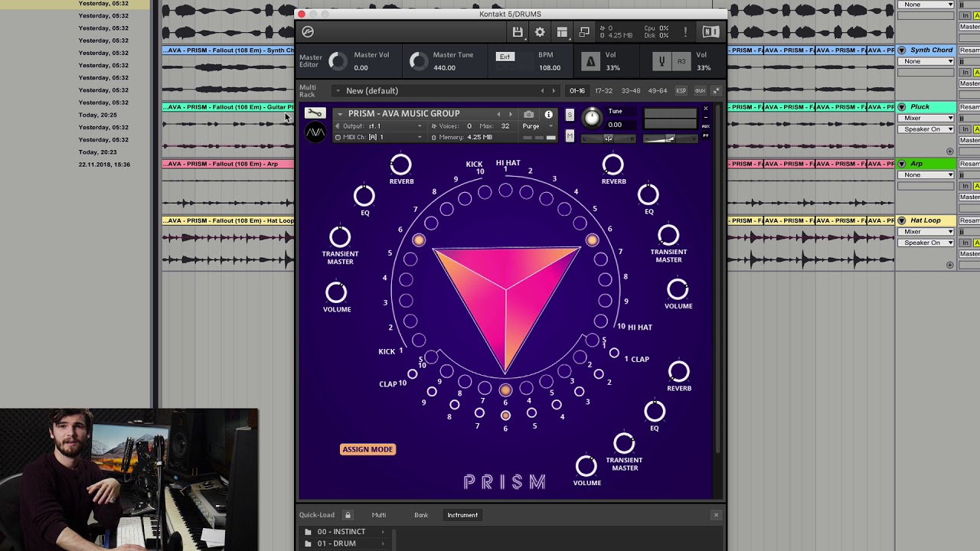Image resolution: width=980 pixels, height=551 pixels.
Task: Select previous multi rack preset arrow
Action: pyautogui.click(x=542, y=91)
